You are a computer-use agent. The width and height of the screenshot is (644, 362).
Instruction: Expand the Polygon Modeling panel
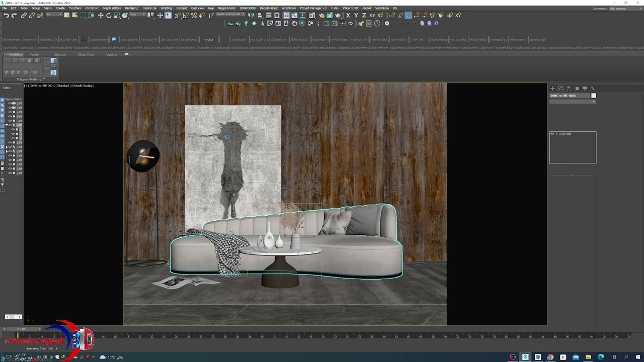[x=30, y=79]
